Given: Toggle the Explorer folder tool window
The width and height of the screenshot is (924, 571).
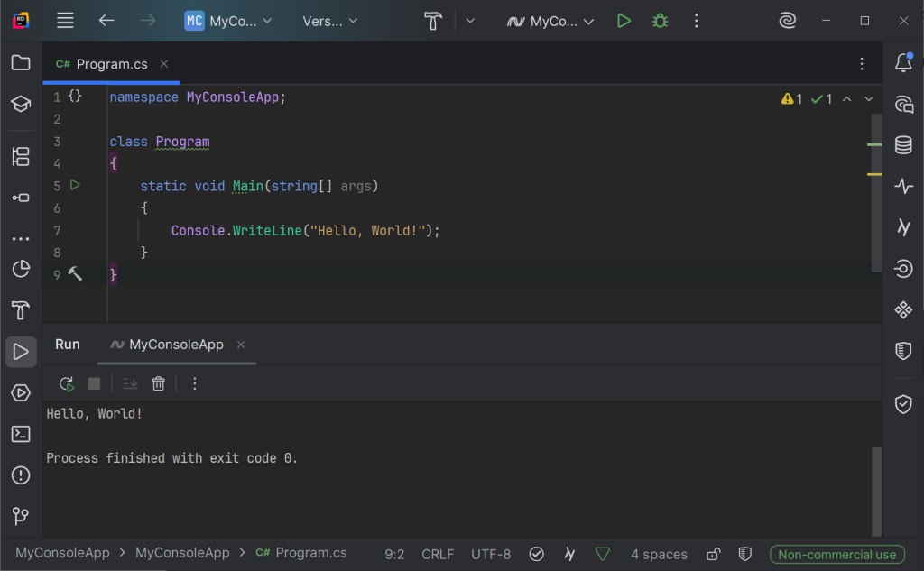Looking at the screenshot, I should coord(21,62).
